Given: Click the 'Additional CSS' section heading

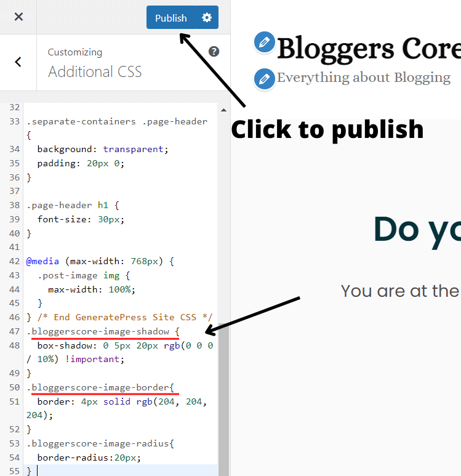Looking at the screenshot, I should coord(95,71).
